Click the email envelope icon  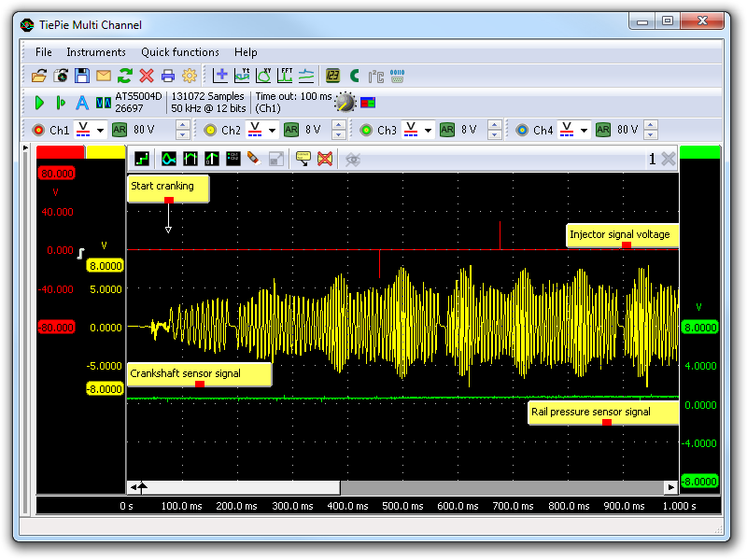click(104, 76)
